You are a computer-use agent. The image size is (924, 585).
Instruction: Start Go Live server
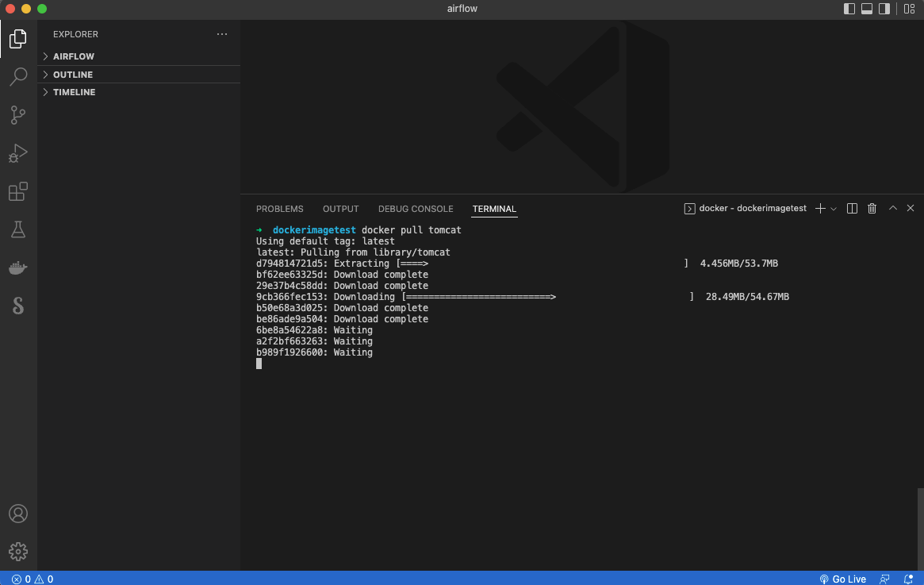tap(842, 579)
